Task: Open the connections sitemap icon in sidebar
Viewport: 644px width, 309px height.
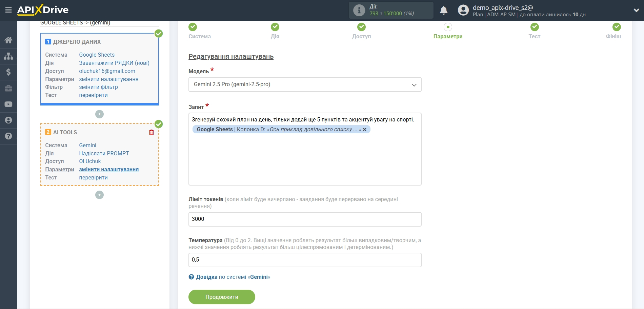Action: coord(8,56)
